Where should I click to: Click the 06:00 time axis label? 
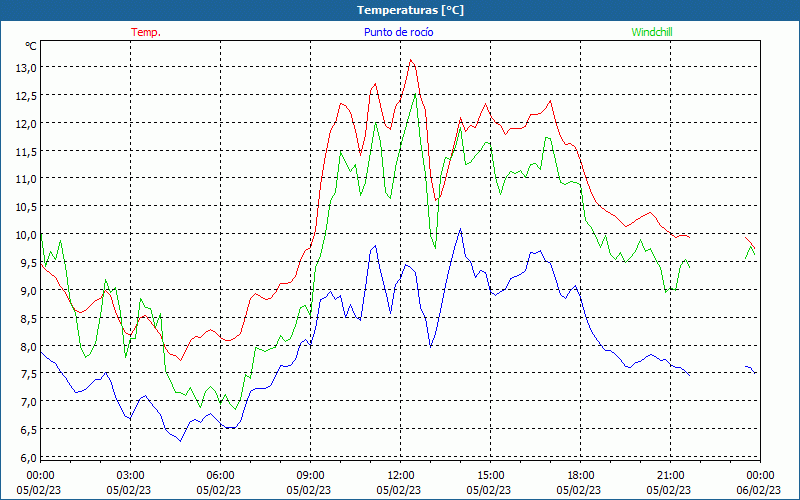click(220, 476)
